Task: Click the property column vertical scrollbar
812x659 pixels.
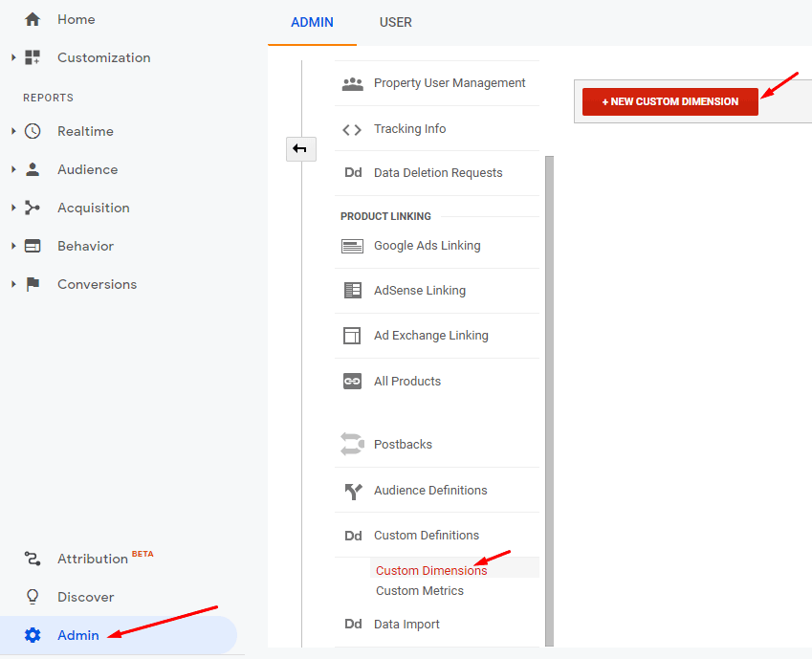Action: point(549,401)
